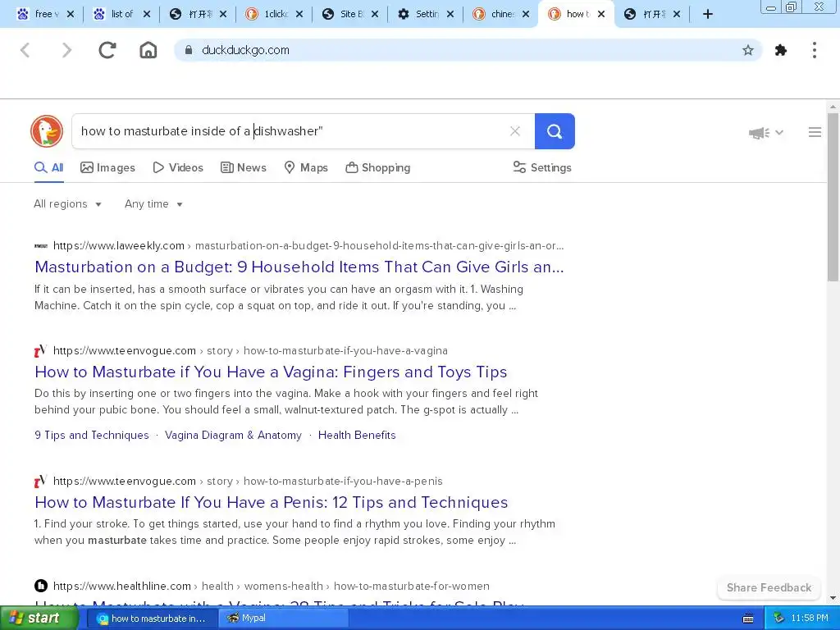
Task: Open '9 Tips and Techniques' sublink
Action: click(92, 435)
